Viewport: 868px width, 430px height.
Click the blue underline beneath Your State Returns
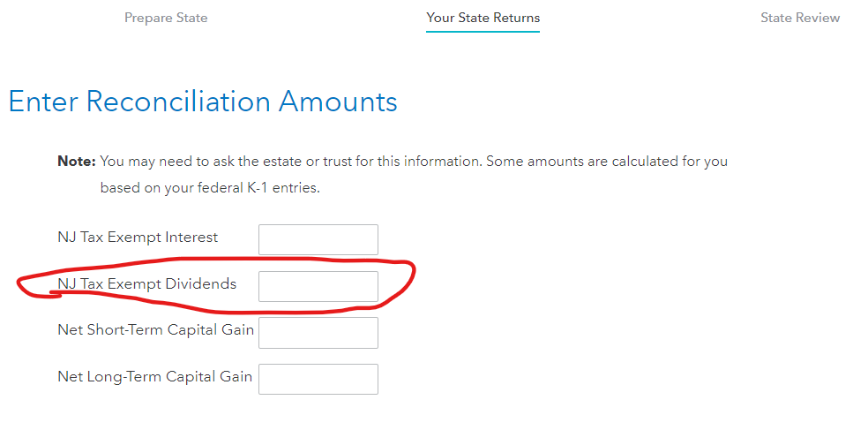(x=483, y=32)
